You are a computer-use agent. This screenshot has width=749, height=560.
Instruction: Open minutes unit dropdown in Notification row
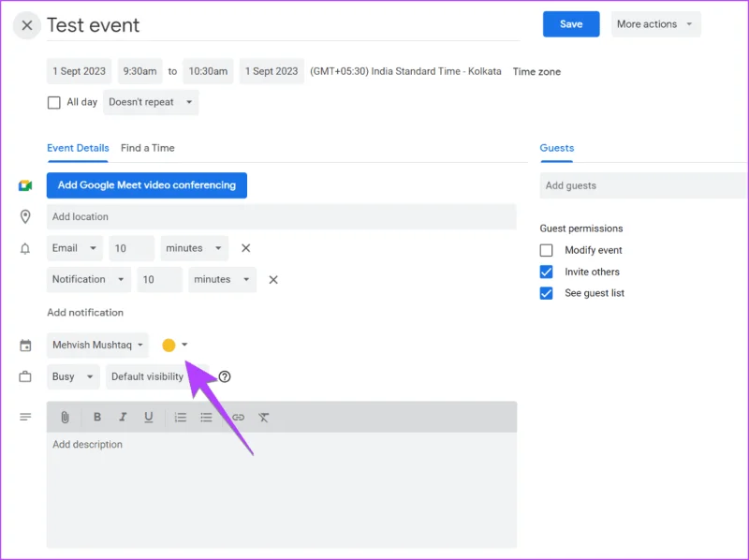[x=222, y=279]
